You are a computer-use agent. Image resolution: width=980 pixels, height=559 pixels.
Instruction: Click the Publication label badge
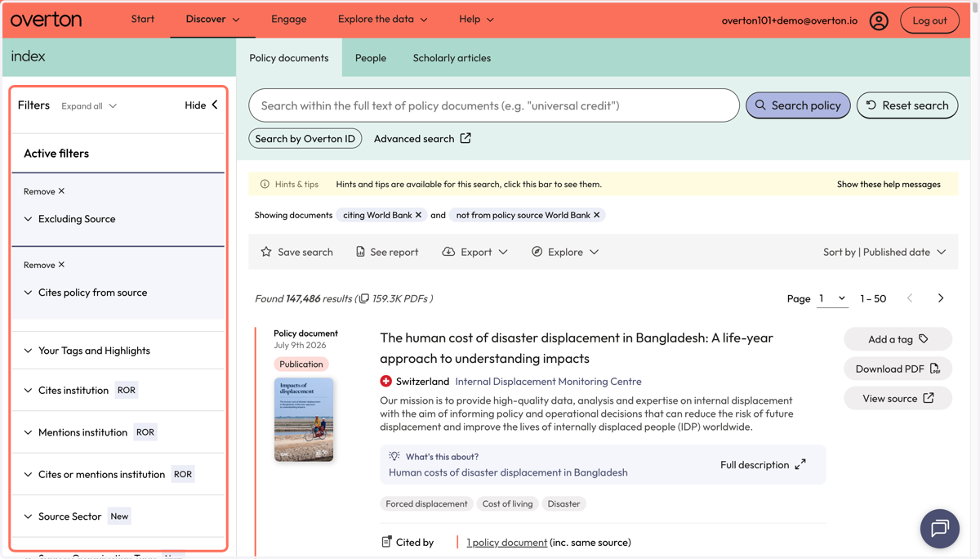(301, 364)
